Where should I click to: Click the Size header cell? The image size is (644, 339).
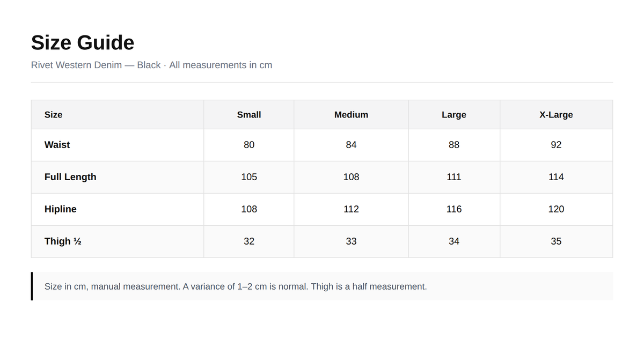point(118,115)
